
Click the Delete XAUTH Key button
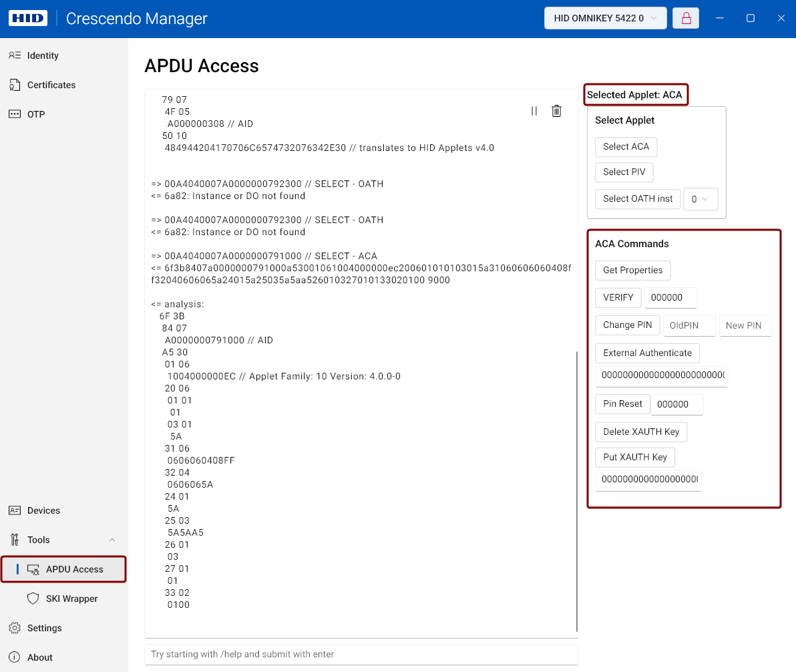click(641, 432)
